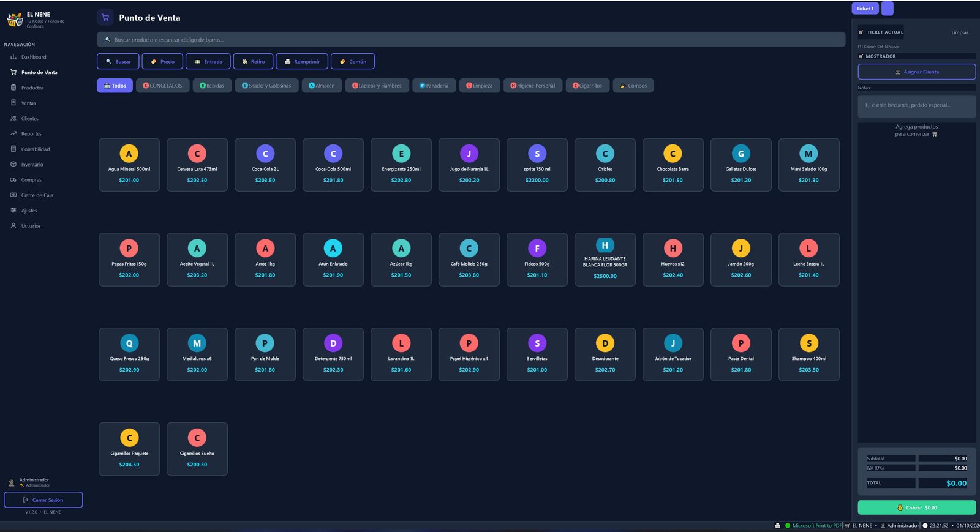
Task: Open Productos in the navigation sidebar
Action: coord(32,88)
